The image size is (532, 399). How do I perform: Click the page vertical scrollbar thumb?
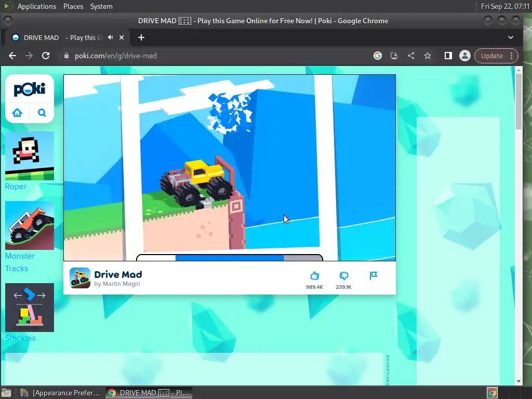pyautogui.click(x=518, y=101)
